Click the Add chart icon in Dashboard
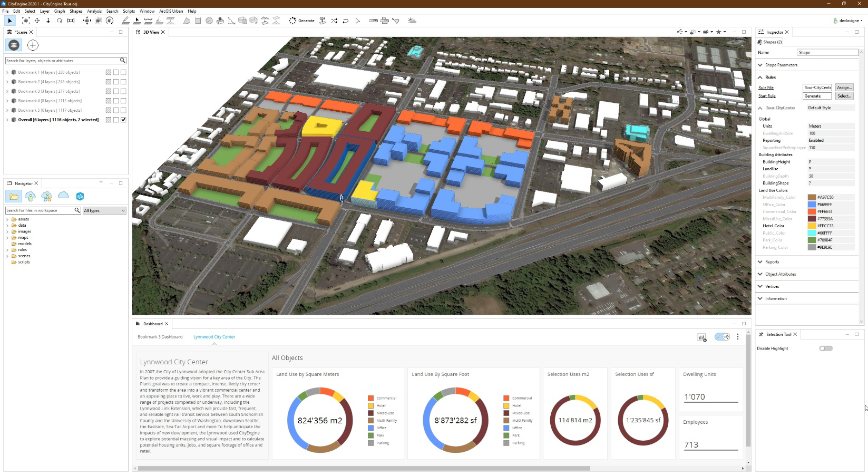The width and height of the screenshot is (868, 475). coord(702,337)
